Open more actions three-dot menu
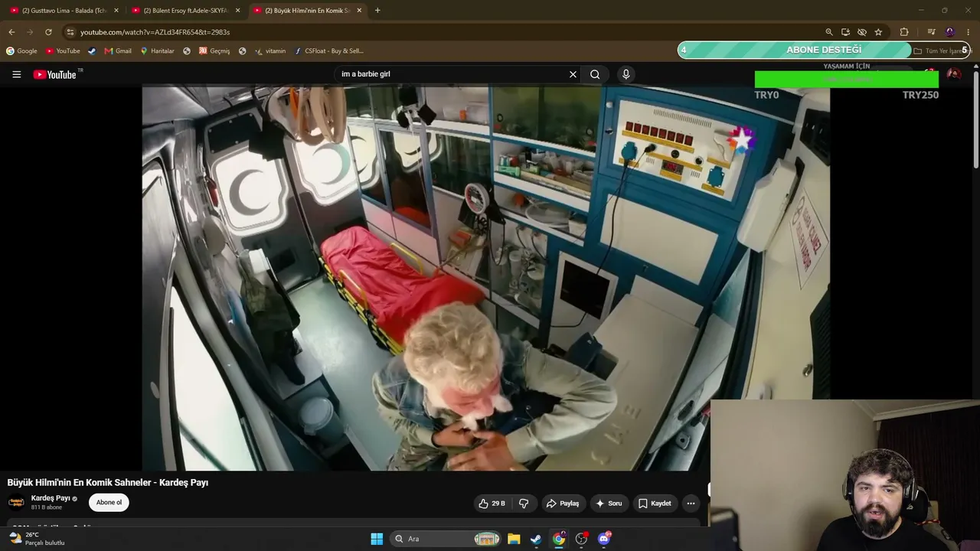This screenshot has height=551, width=980. [691, 504]
